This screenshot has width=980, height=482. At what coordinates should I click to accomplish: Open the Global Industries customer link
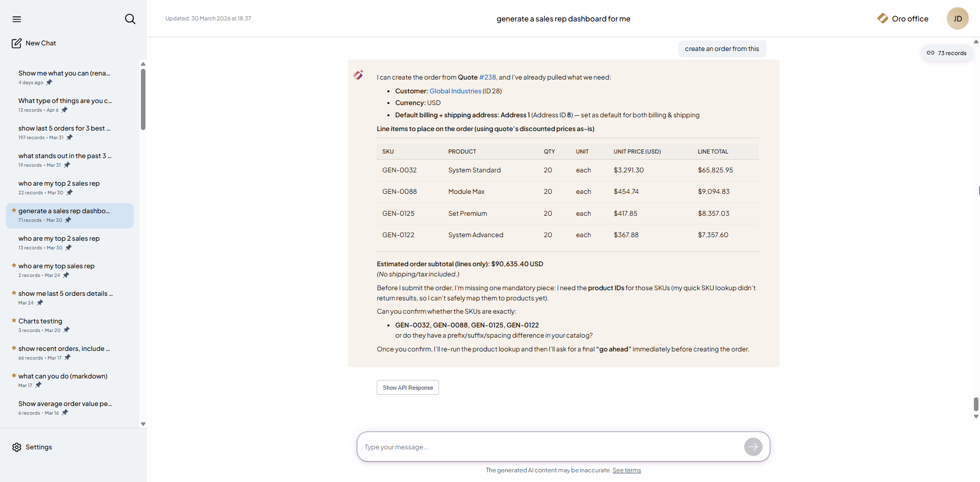pos(455,91)
